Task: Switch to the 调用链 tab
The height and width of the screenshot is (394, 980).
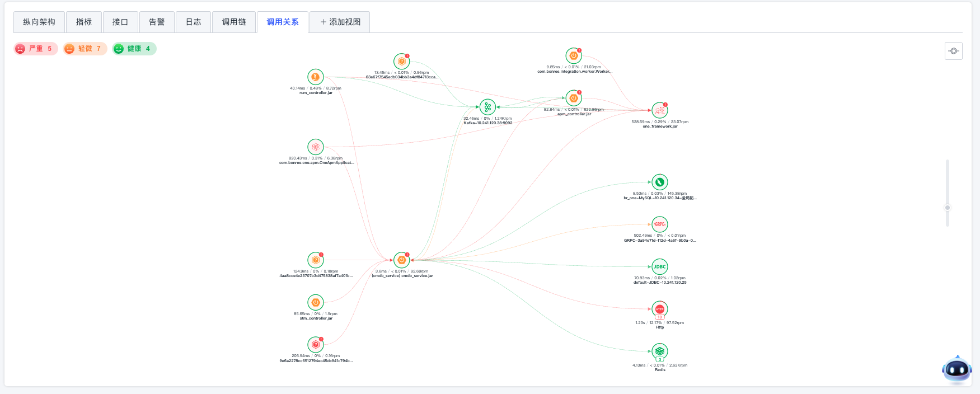Action: [234, 22]
